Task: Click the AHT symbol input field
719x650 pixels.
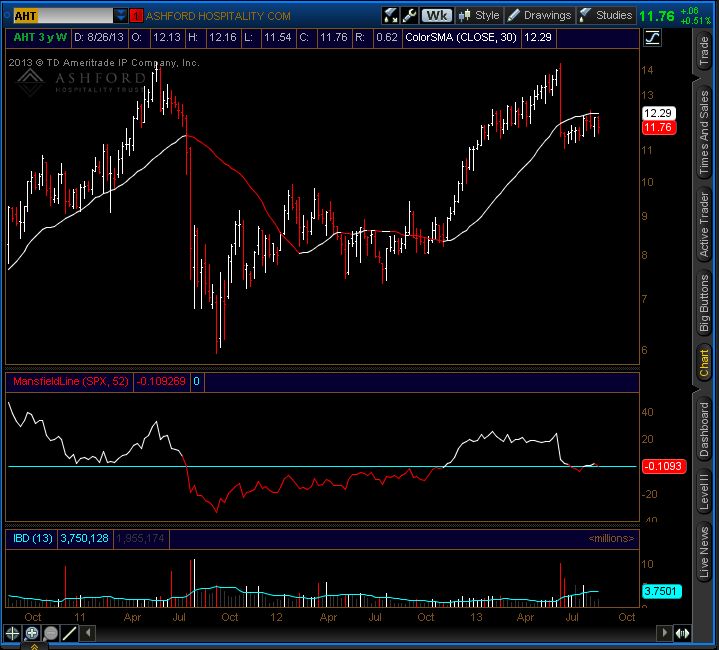Action: click(x=62, y=16)
